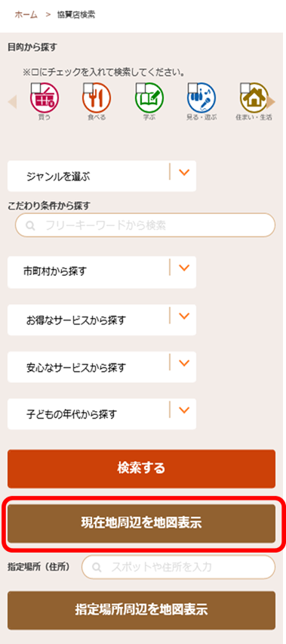
Task: Expand the 市町村から探す dropdown
Action: tap(102, 272)
